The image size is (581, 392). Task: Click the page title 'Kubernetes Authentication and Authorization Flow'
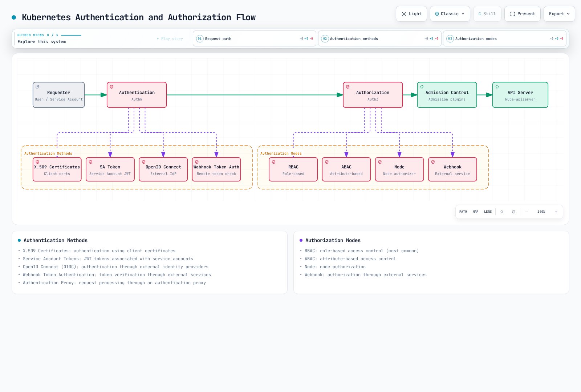[139, 17]
